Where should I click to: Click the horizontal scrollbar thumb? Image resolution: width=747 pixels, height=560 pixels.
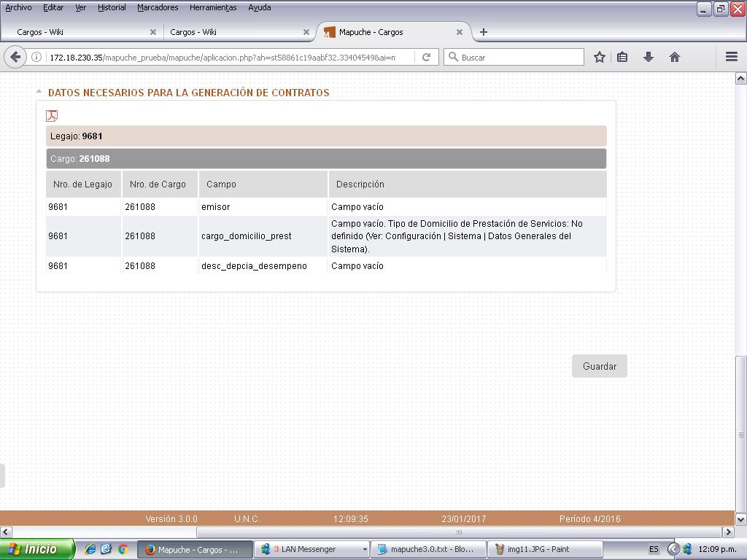(460, 532)
